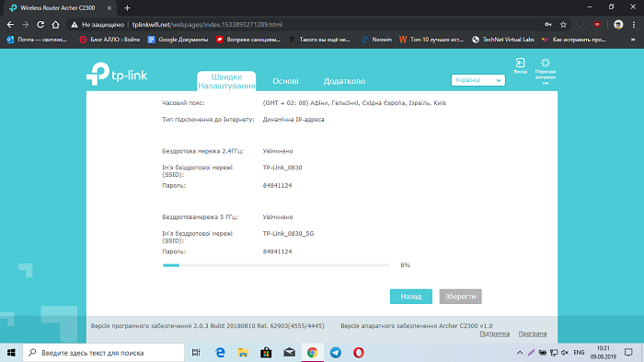Open saved password key icon
Screen dimensions: 644x362
(x=548, y=25)
